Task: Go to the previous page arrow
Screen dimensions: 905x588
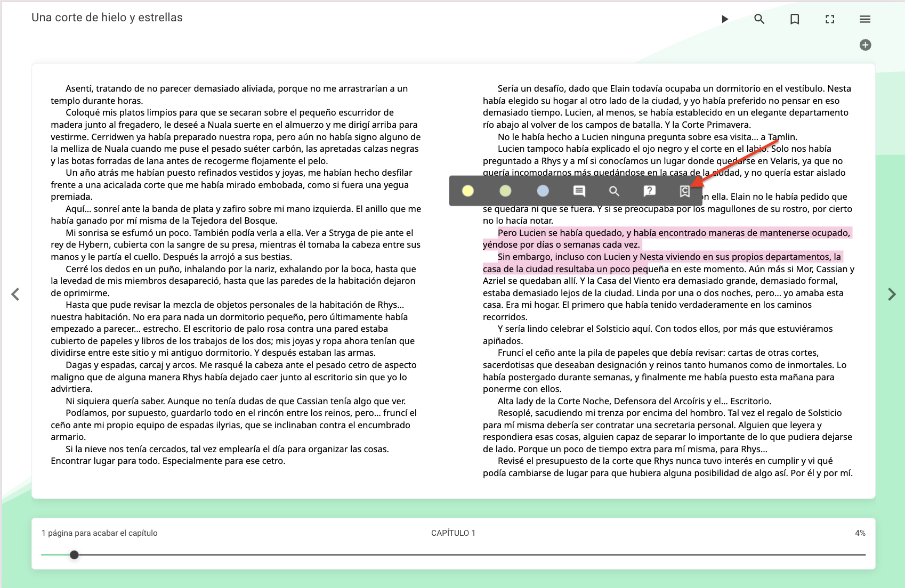Action: click(15, 294)
